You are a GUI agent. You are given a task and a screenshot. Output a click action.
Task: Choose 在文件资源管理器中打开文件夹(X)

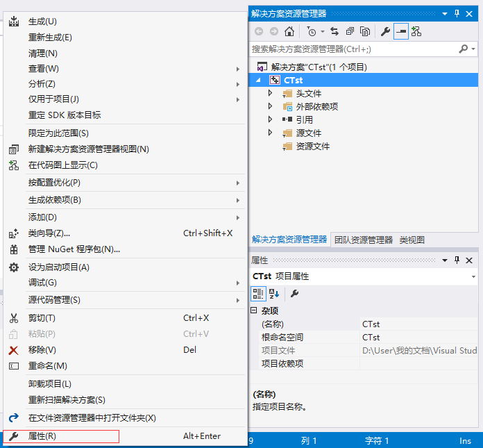click(125, 418)
